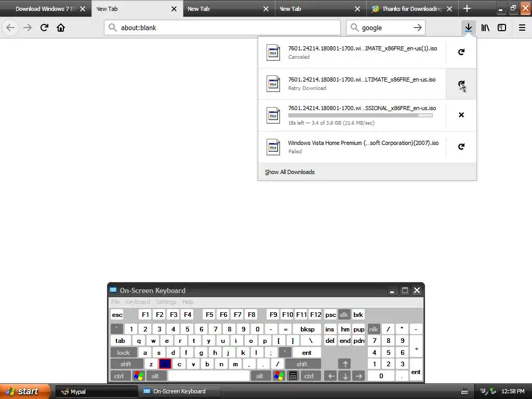Click the google search field
Image resolution: width=532 pixels, height=399 pixels.
385,28
